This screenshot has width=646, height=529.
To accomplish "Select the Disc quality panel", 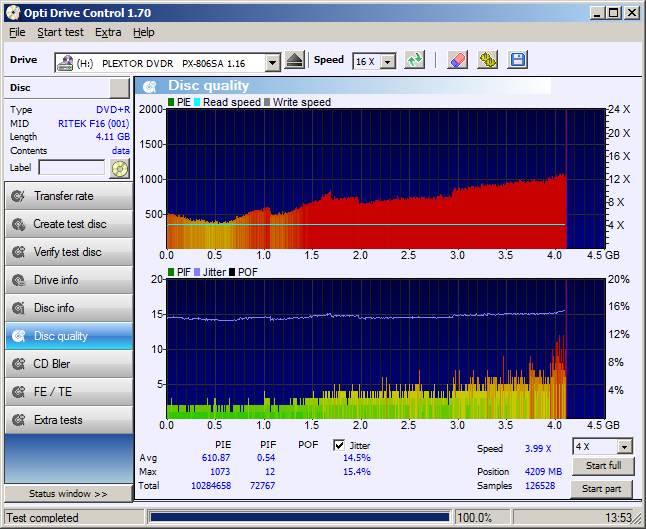I will 69,336.
